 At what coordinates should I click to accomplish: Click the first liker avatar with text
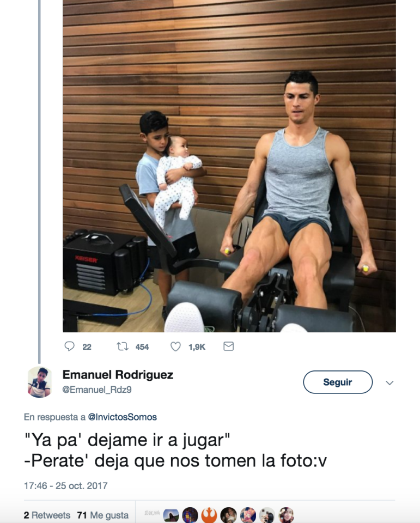pos(152,513)
